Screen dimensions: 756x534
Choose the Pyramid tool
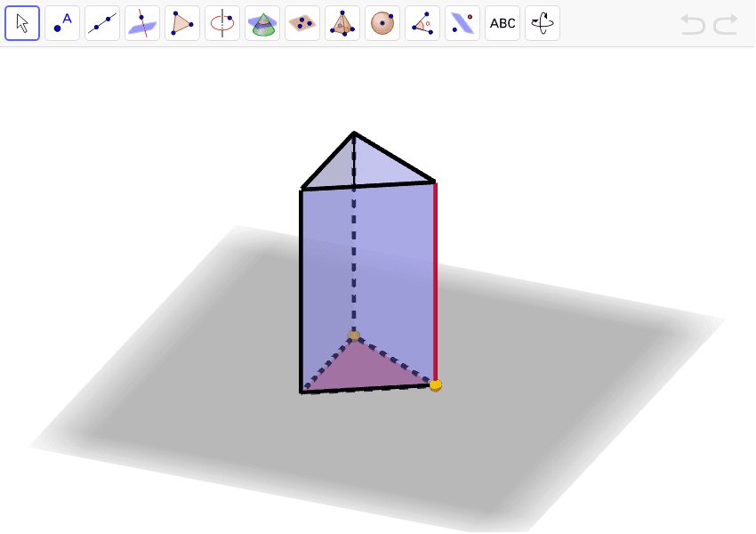pyautogui.click(x=342, y=22)
